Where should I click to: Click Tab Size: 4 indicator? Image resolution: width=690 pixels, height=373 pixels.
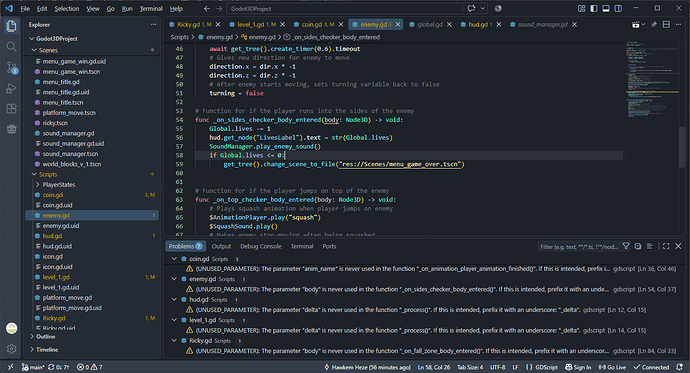pyautogui.click(x=470, y=367)
